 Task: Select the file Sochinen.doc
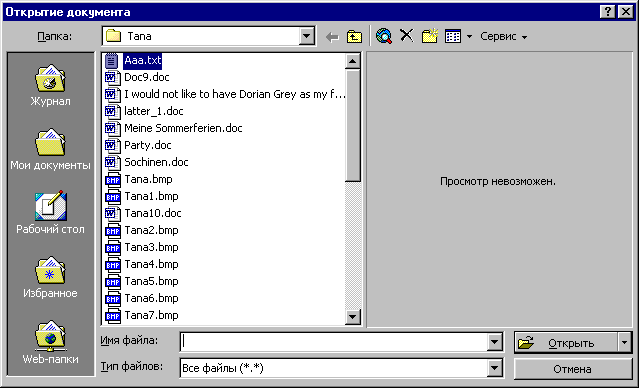click(x=156, y=163)
